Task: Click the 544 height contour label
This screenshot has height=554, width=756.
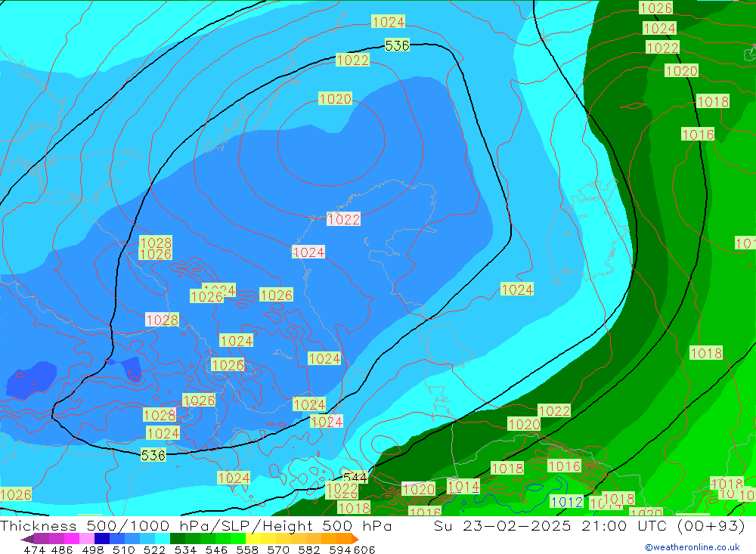Action: [x=355, y=478]
